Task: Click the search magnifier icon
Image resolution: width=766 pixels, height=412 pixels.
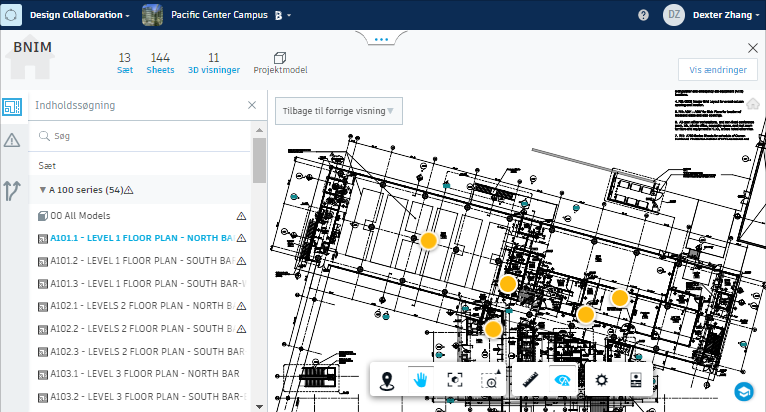Action: pos(44,136)
